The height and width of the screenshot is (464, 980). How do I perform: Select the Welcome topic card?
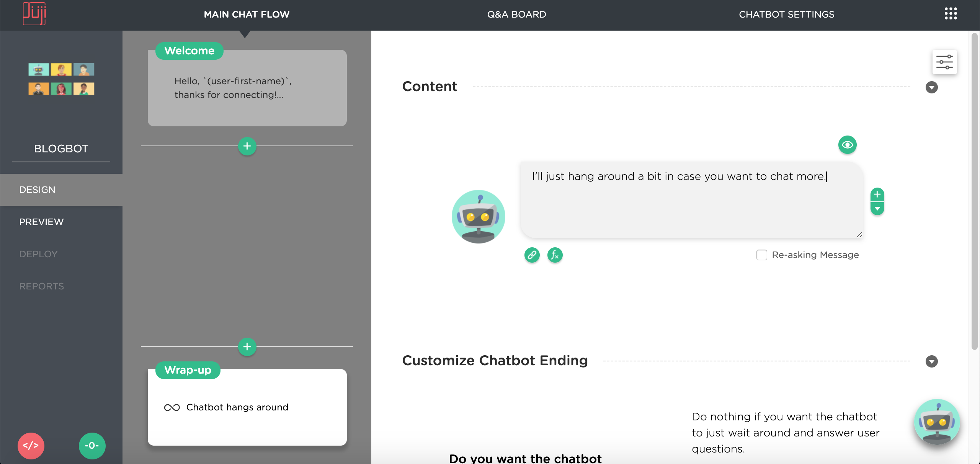click(x=247, y=88)
